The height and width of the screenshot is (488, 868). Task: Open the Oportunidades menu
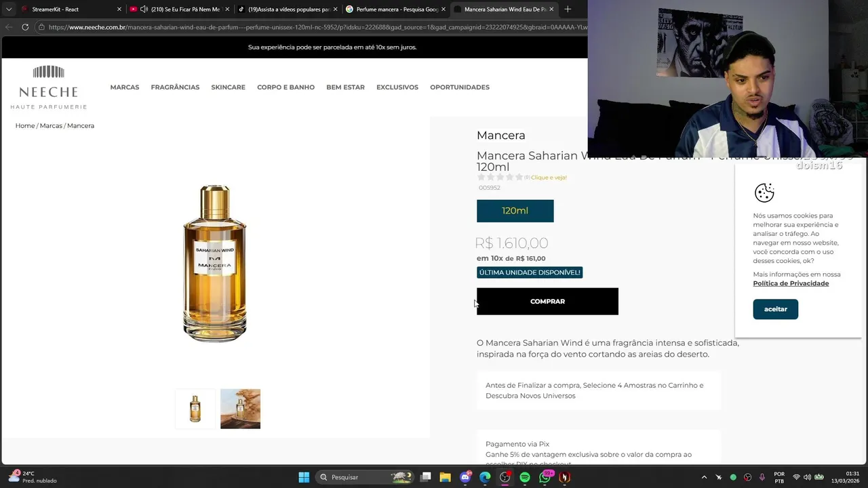click(x=460, y=87)
